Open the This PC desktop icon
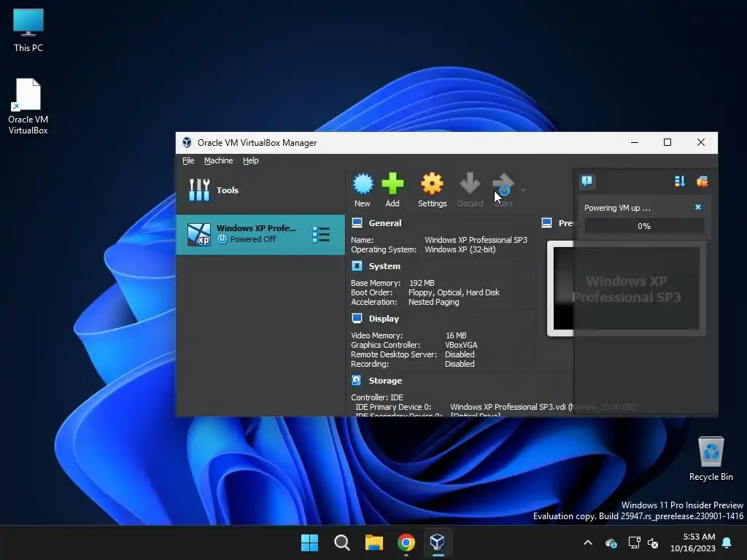This screenshot has width=747, height=560. tap(28, 30)
